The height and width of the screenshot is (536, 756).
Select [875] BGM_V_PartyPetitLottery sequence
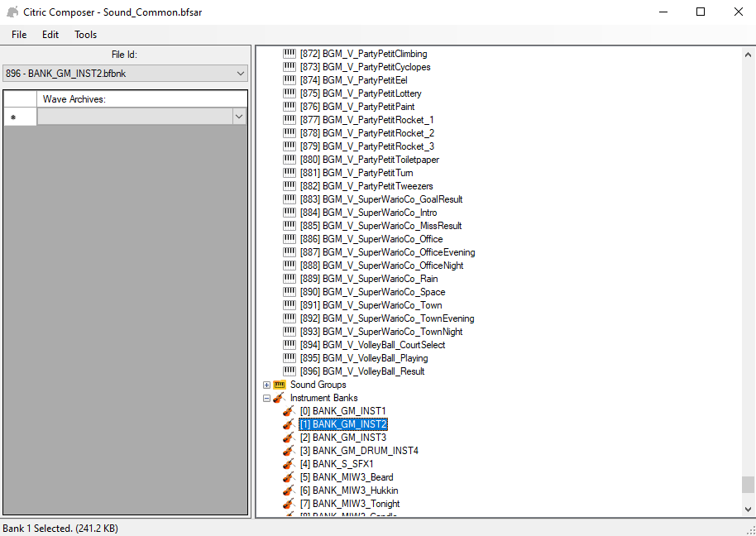coord(361,93)
